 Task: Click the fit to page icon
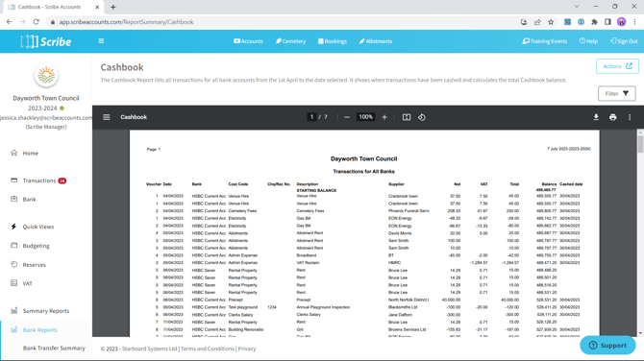click(x=407, y=117)
